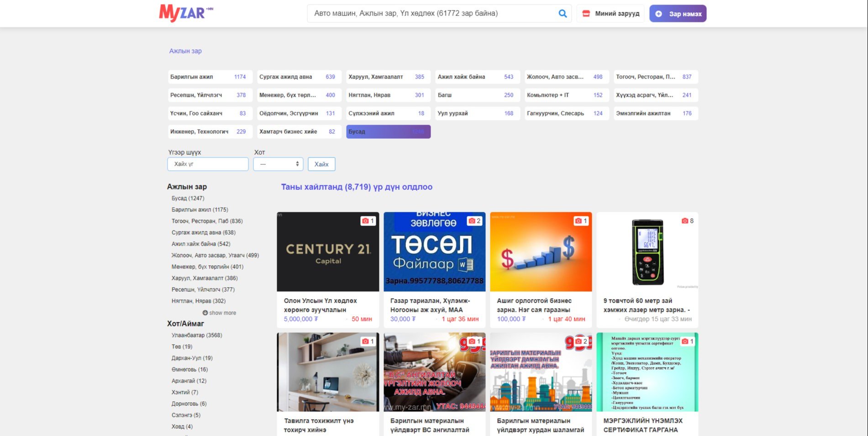Filter by Төв (19)
The height and width of the screenshot is (436, 868).
182,347
